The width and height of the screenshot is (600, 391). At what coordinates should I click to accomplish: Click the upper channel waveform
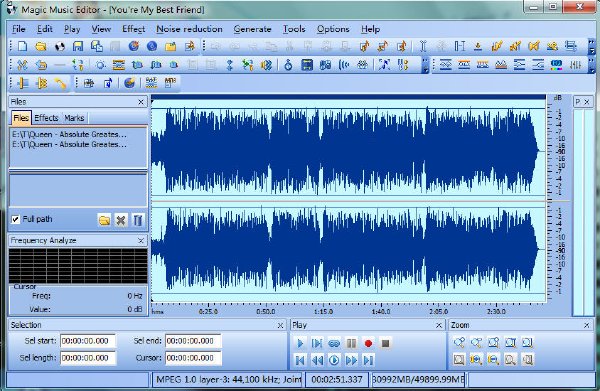(348, 151)
